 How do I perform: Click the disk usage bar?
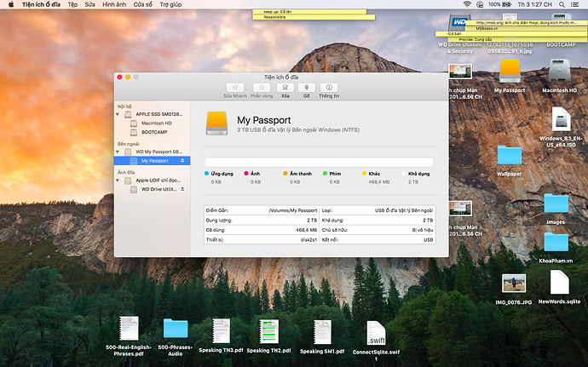coord(319,162)
